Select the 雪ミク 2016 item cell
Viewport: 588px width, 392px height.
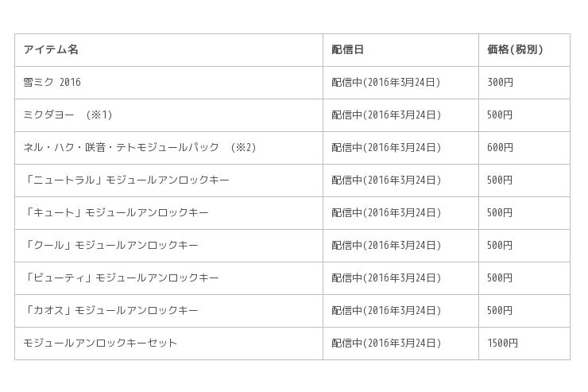52,83
